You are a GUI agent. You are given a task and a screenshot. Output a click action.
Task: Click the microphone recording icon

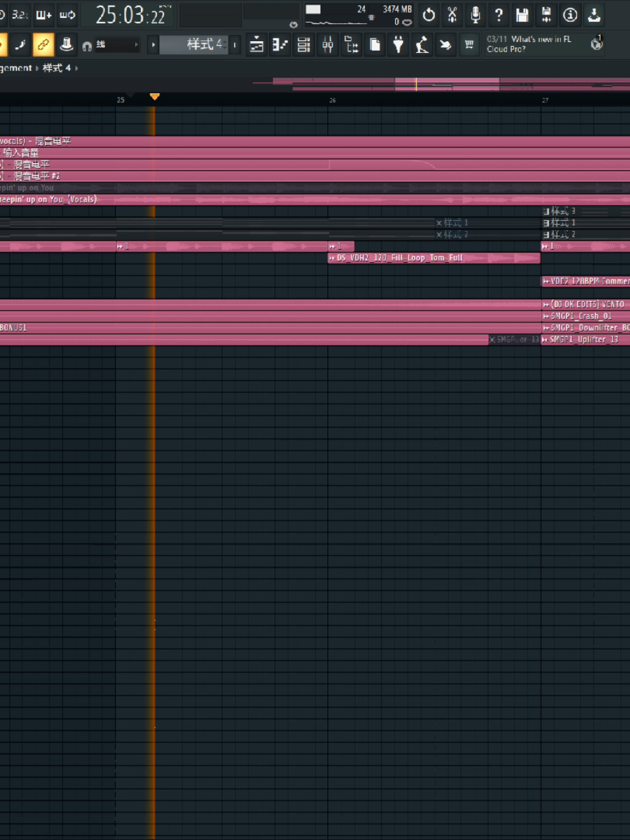[x=476, y=14]
